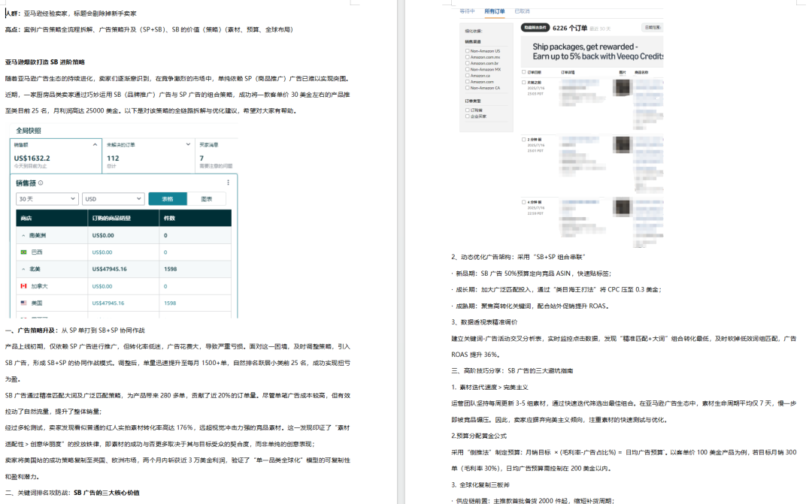Switch to the 等待中 orders tab
The height and width of the screenshot is (504, 812).
tap(467, 11)
